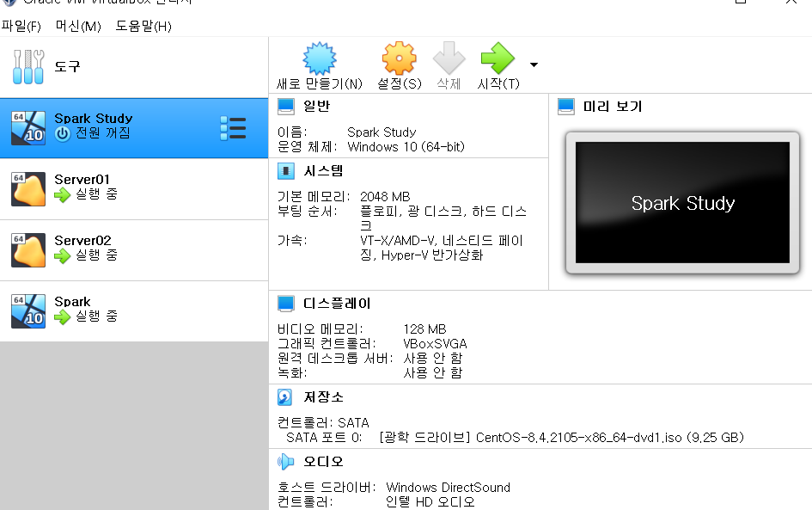The image size is (812, 510).
Task: Open the 파일(F) menu
Action: (21, 26)
